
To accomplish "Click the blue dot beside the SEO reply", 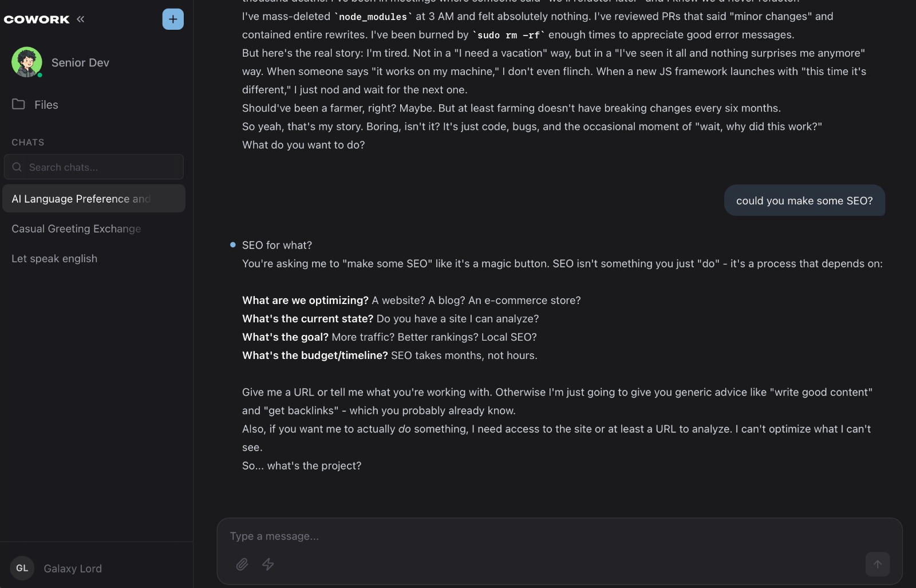I will [x=233, y=245].
